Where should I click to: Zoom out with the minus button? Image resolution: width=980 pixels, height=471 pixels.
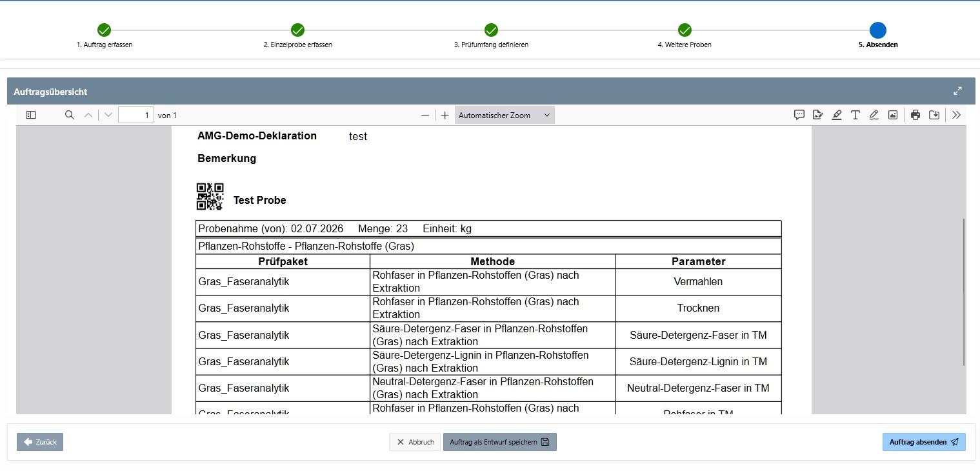coord(425,115)
